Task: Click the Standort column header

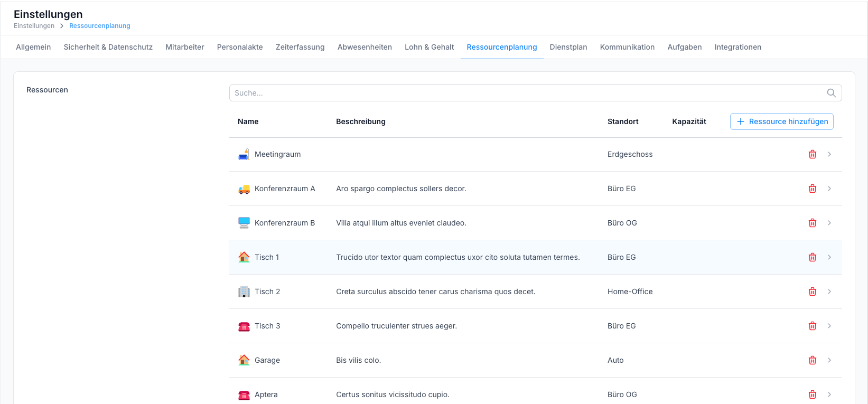Action: pyautogui.click(x=623, y=121)
